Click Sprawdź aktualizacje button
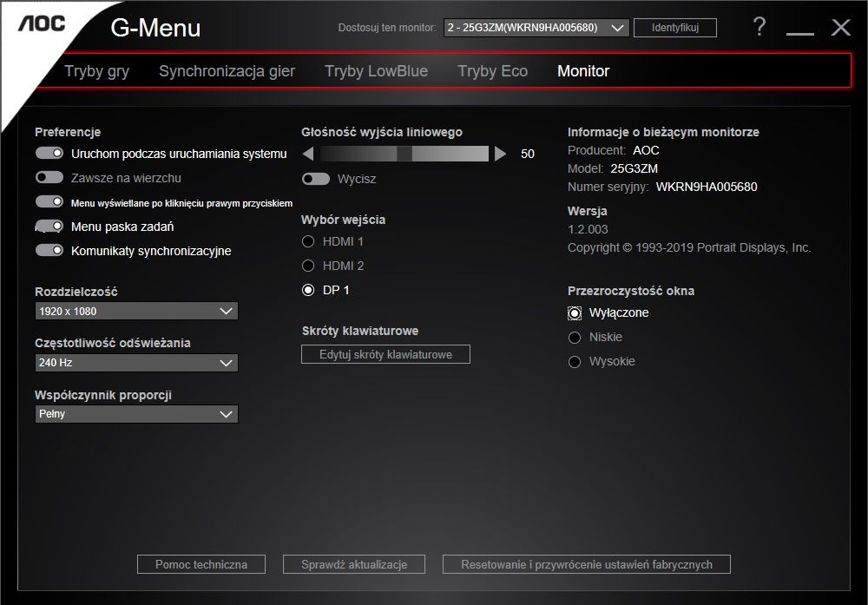868x605 pixels. (x=354, y=564)
